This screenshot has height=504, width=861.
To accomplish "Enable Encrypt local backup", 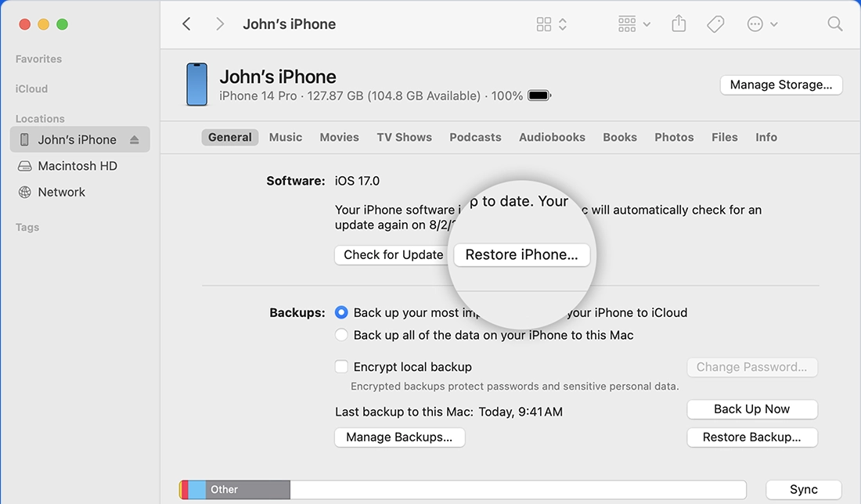I will pos(341,366).
